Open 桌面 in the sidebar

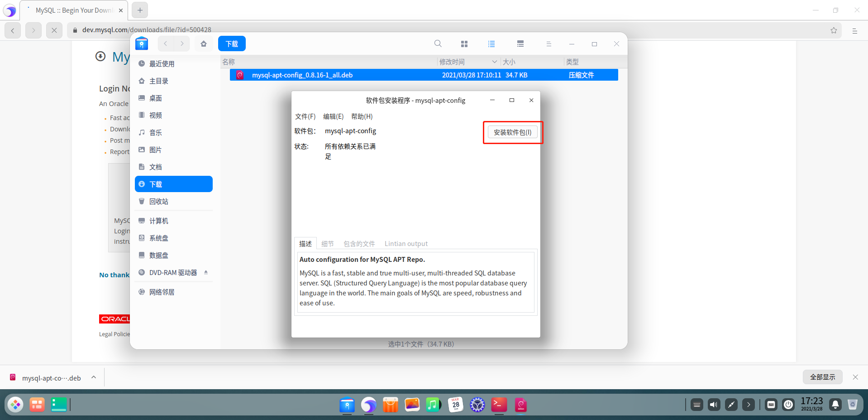click(x=174, y=98)
